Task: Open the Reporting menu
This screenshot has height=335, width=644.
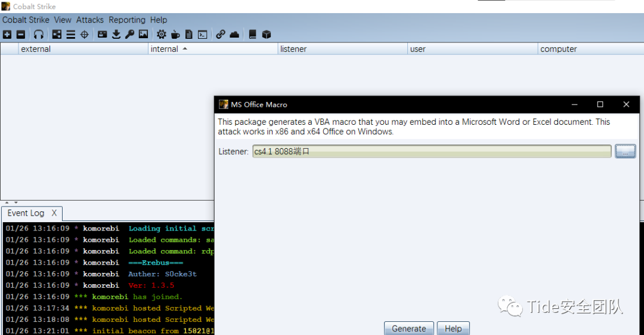Action: pos(127,20)
